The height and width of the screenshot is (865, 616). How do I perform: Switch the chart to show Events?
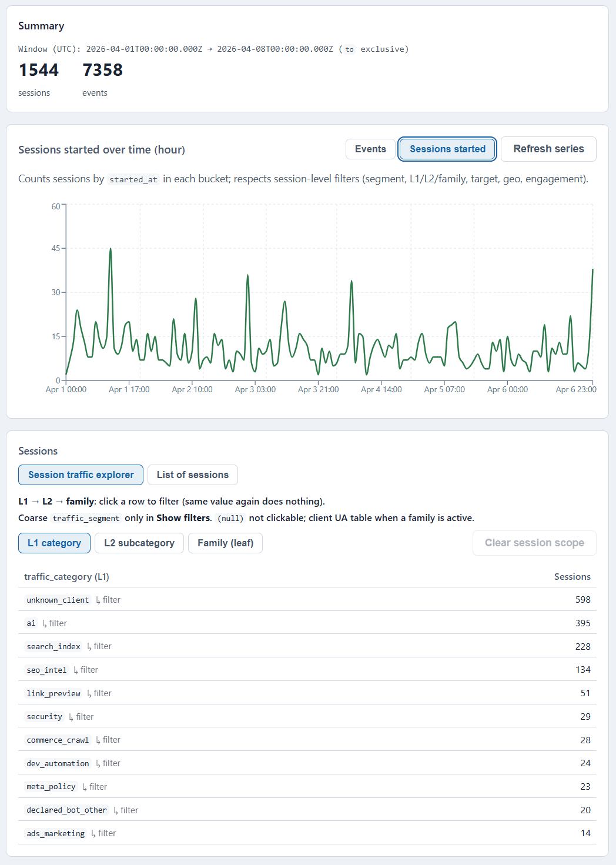[370, 149]
